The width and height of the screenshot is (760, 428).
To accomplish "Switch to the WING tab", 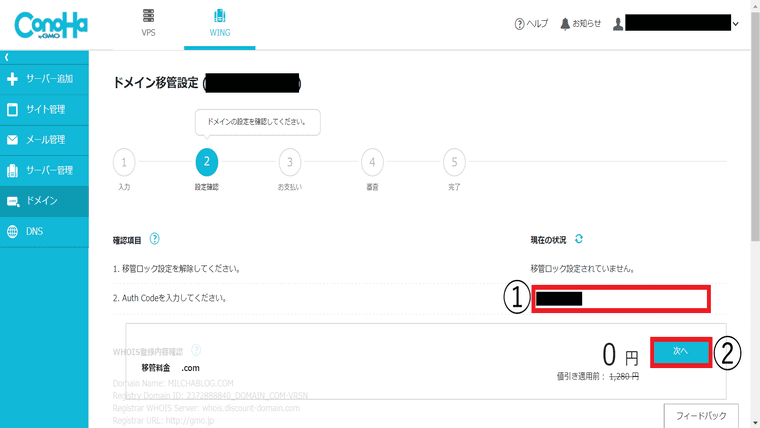I will coord(220,23).
